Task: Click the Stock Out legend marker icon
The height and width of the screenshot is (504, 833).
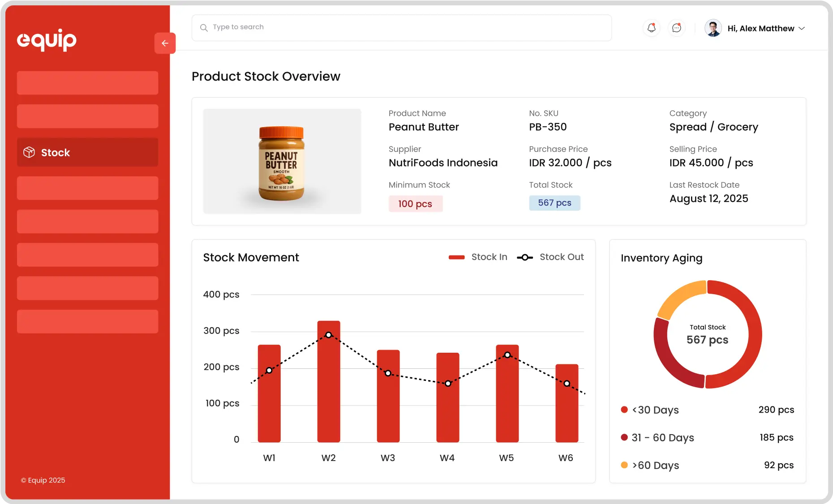Action: (x=525, y=257)
